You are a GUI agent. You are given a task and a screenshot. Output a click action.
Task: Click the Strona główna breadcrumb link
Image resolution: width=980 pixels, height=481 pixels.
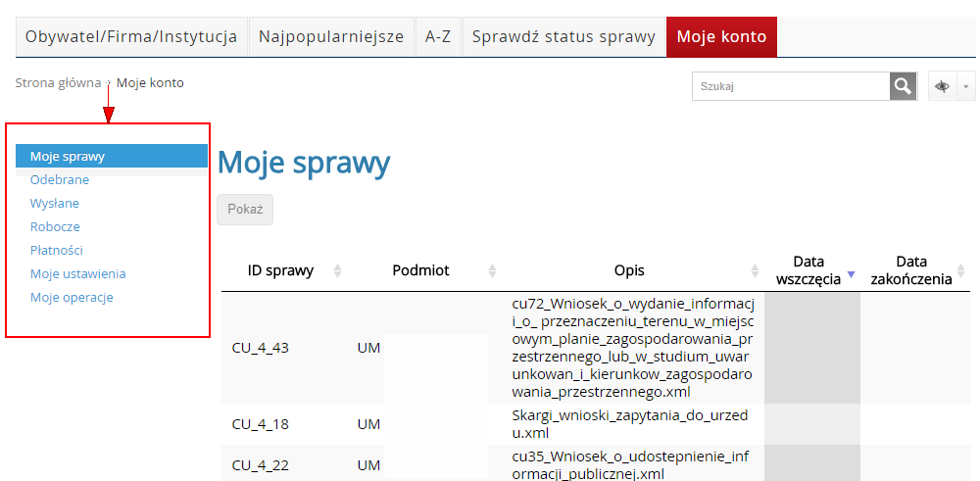[x=59, y=83]
